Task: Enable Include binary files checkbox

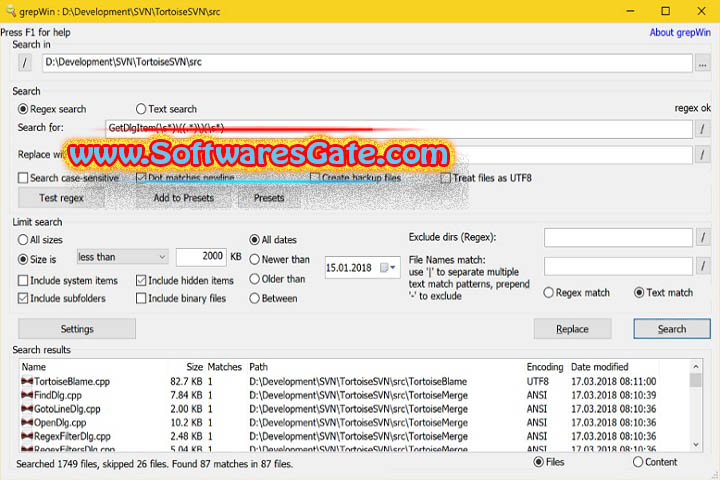Action: click(x=141, y=298)
